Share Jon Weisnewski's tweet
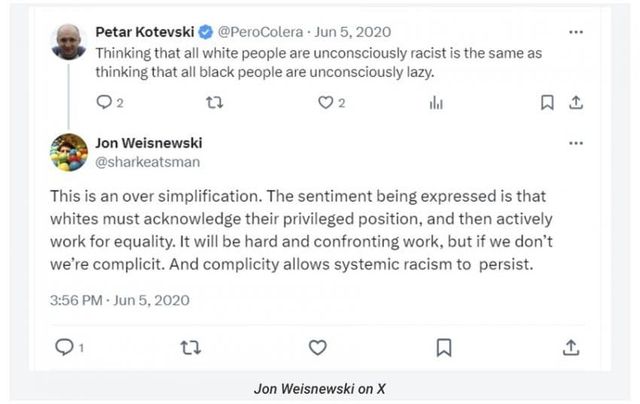Image resolution: width=640 pixels, height=404 pixels. pyautogui.click(x=571, y=347)
